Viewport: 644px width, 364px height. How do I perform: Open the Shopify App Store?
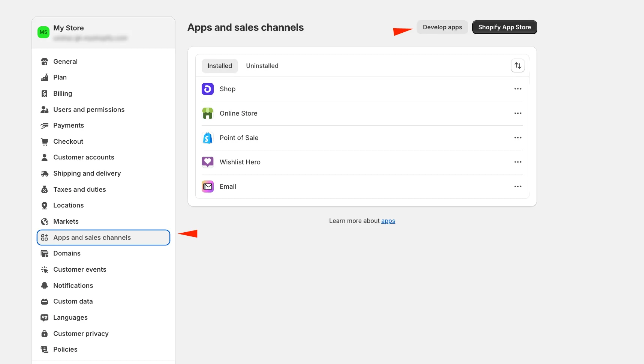point(505,27)
